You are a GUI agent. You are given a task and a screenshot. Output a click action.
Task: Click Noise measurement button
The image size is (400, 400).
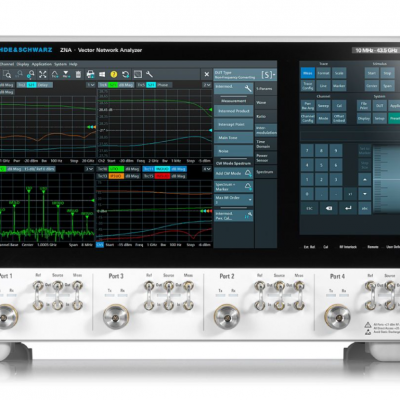click(x=233, y=151)
